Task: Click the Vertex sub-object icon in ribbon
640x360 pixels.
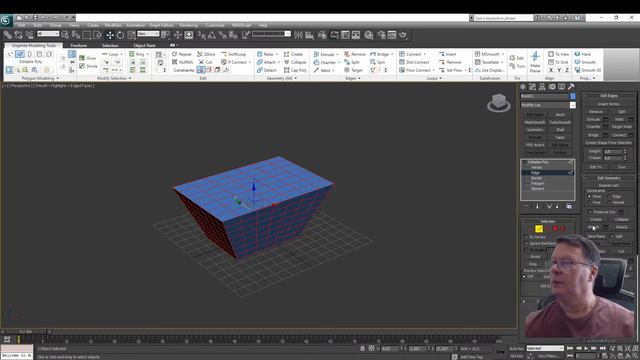Action: [10, 54]
